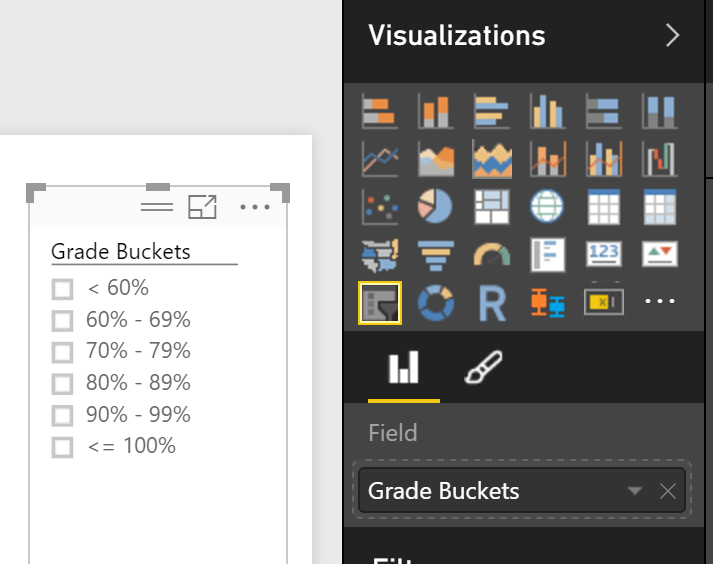The image size is (713, 564).
Task: Enable the "90% - 99%" slicer option
Action: click(x=63, y=415)
